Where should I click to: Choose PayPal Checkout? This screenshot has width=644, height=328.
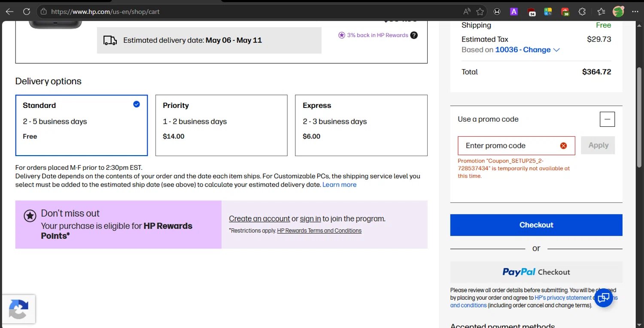pos(536,272)
